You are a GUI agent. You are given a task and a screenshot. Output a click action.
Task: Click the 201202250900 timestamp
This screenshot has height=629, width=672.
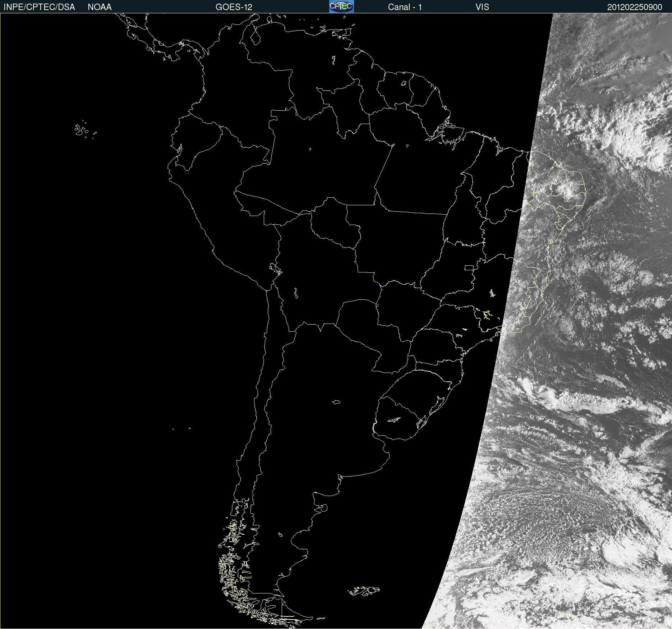(635, 7)
